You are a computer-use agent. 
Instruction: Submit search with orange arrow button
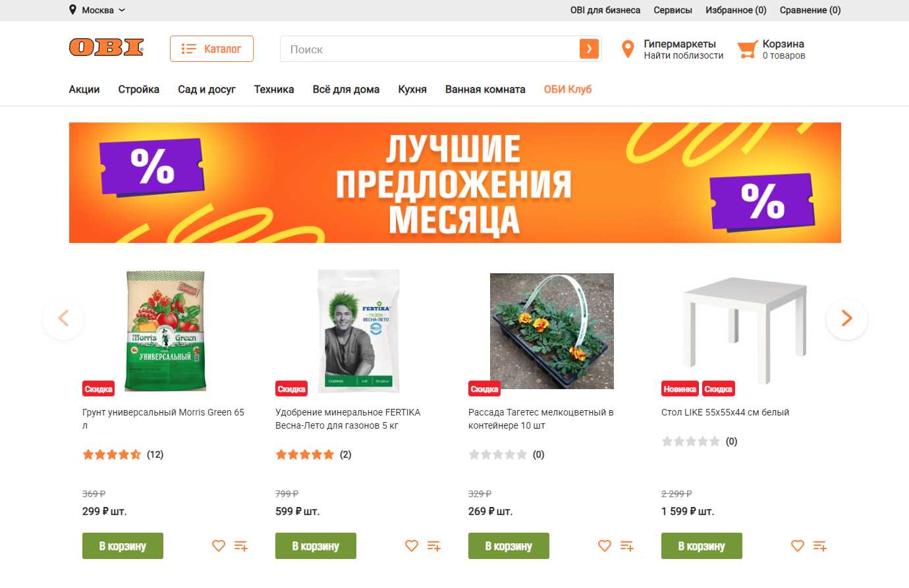(x=589, y=49)
